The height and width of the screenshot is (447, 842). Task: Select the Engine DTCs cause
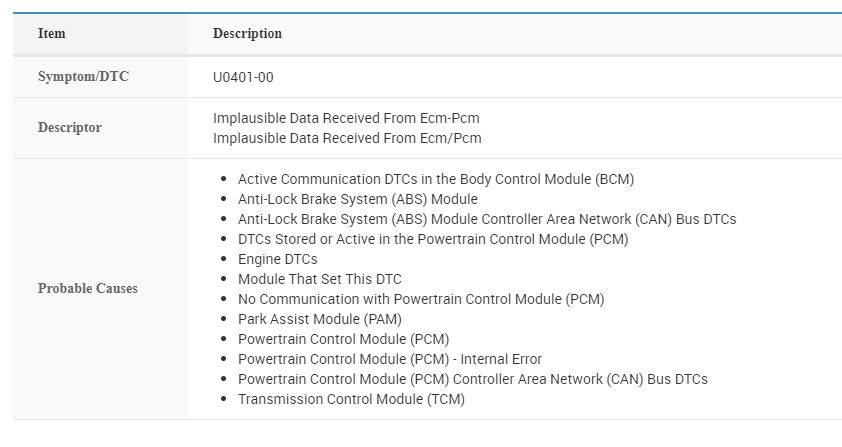coord(277,259)
